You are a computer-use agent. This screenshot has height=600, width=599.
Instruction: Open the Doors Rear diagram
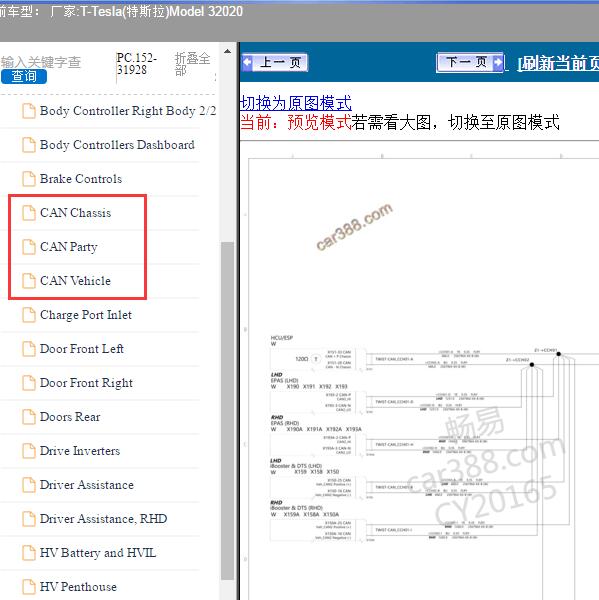coord(70,417)
